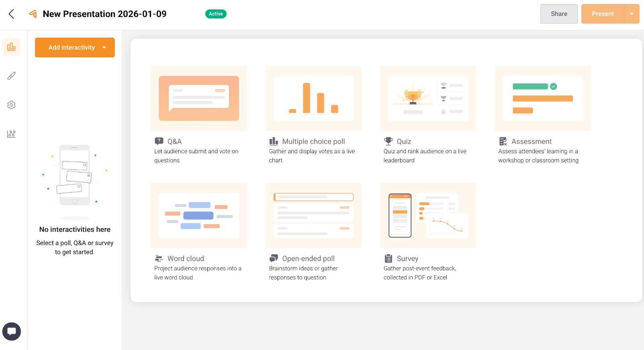Open the interactivities bar chart sidebar icon
The width and height of the screenshot is (644, 350).
coord(11,47)
